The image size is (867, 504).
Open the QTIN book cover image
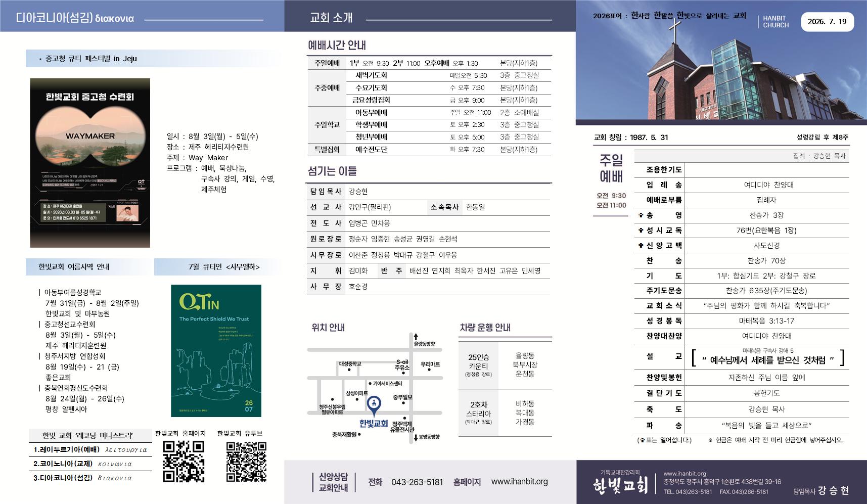point(216,351)
